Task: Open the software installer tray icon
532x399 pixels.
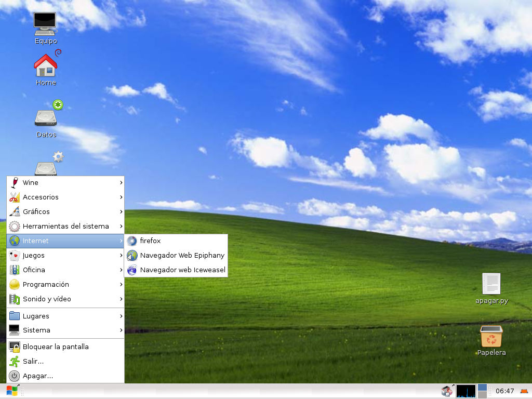Action: (x=447, y=391)
